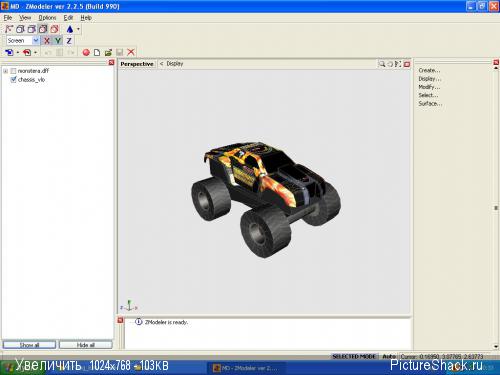The image size is (500, 375).
Task: Click the monster truck model in viewport
Action: pyautogui.click(x=266, y=199)
